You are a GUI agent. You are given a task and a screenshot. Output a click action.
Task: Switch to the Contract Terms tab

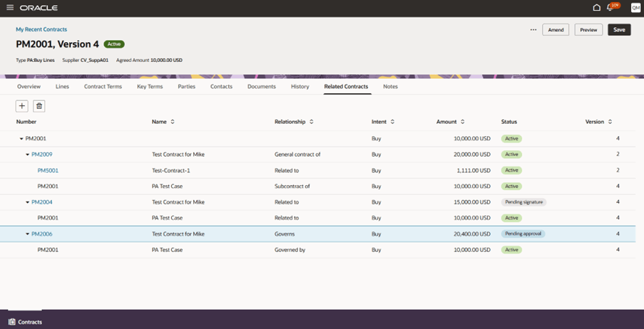tap(103, 86)
